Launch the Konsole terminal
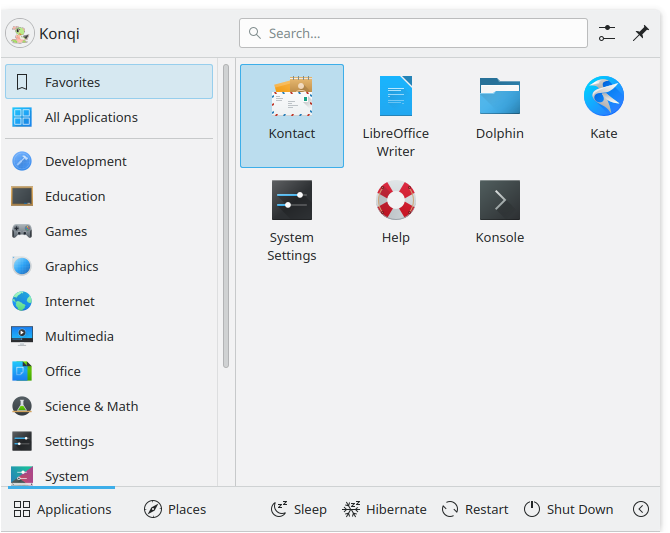The image size is (670, 533). pyautogui.click(x=500, y=220)
